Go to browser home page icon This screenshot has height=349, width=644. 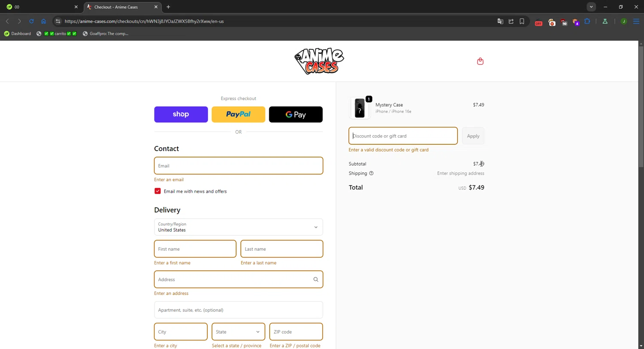tap(43, 21)
